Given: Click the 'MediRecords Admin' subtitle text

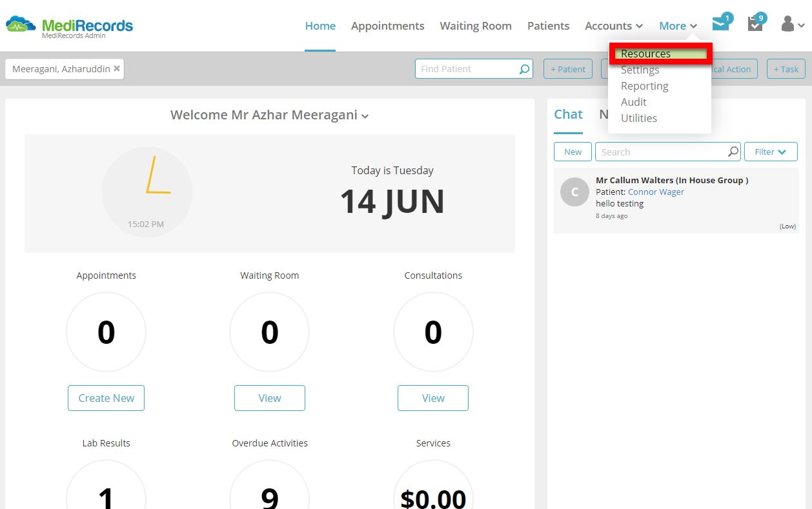Looking at the screenshot, I should pos(74,35).
